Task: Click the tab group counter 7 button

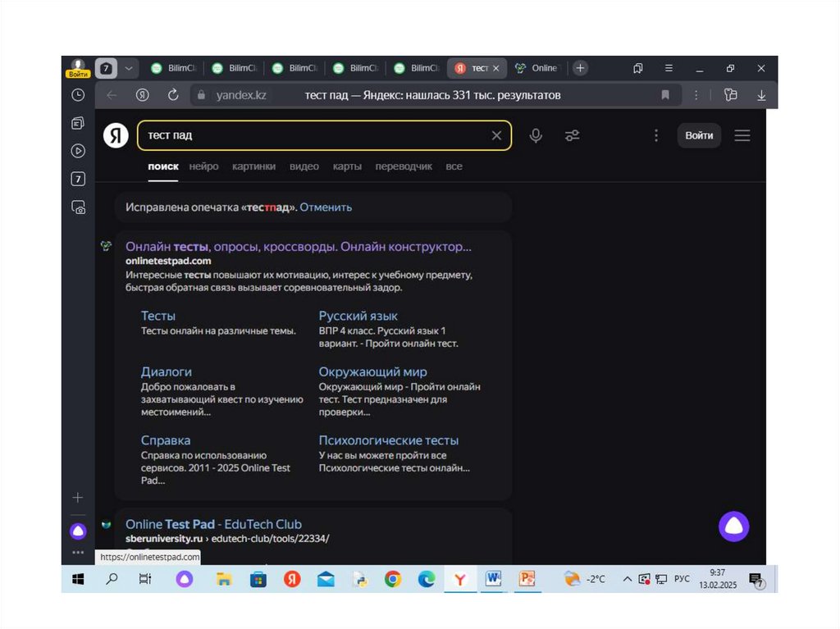Action: click(x=106, y=68)
